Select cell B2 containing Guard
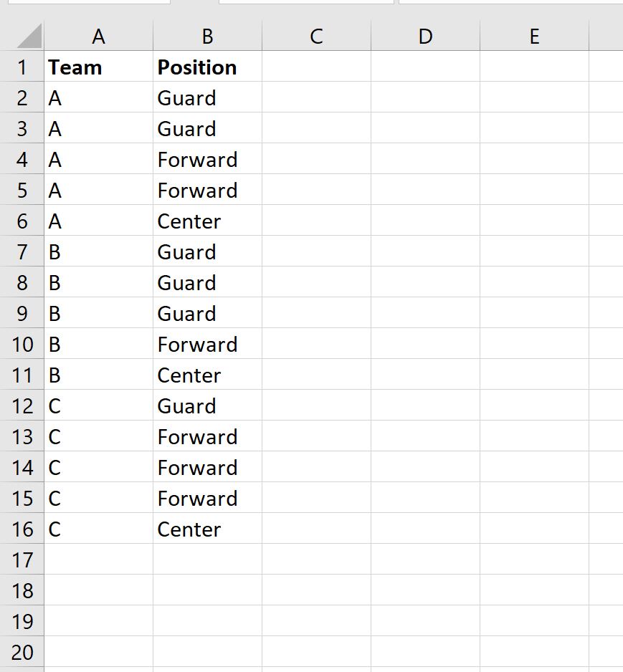 click(x=207, y=97)
